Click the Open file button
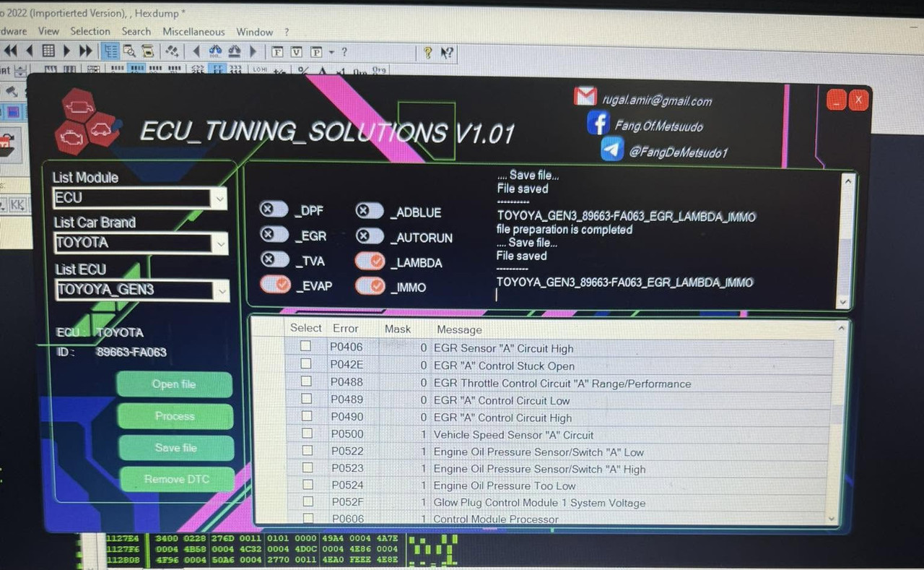The height and width of the screenshot is (570, 924). click(174, 384)
